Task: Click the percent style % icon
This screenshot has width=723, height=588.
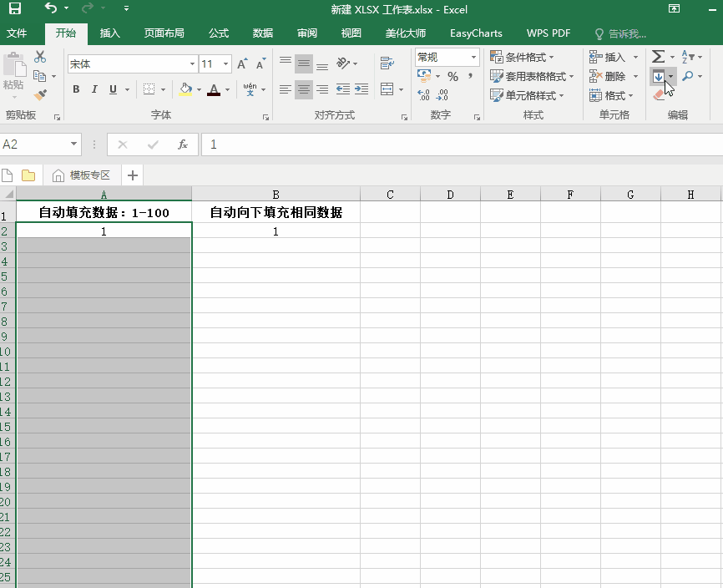Action: [x=453, y=76]
